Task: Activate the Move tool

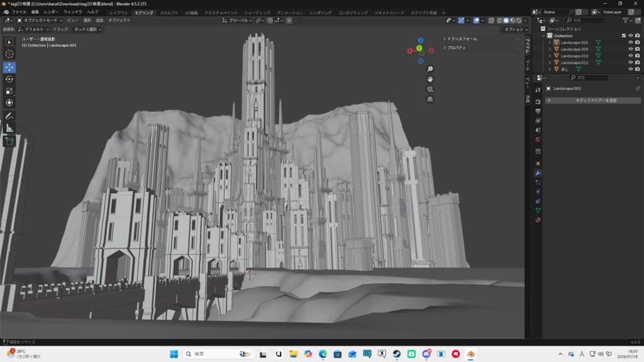Action: click(x=9, y=67)
